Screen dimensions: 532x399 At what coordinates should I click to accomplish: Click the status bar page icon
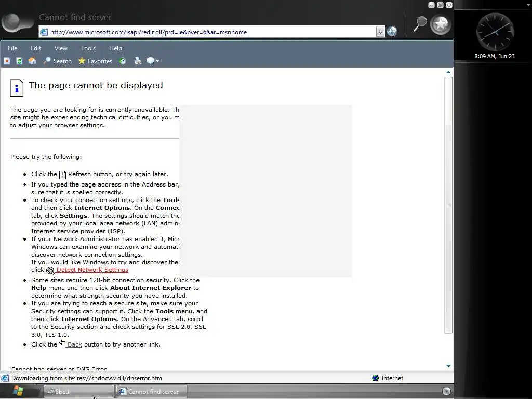pyautogui.click(x=5, y=378)
